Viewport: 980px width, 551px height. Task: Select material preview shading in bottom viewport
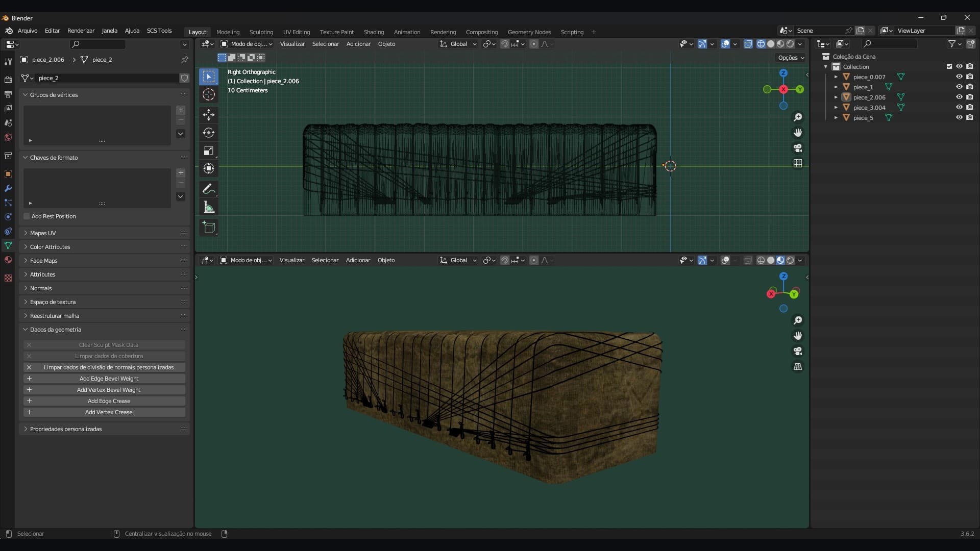point(780,260)
